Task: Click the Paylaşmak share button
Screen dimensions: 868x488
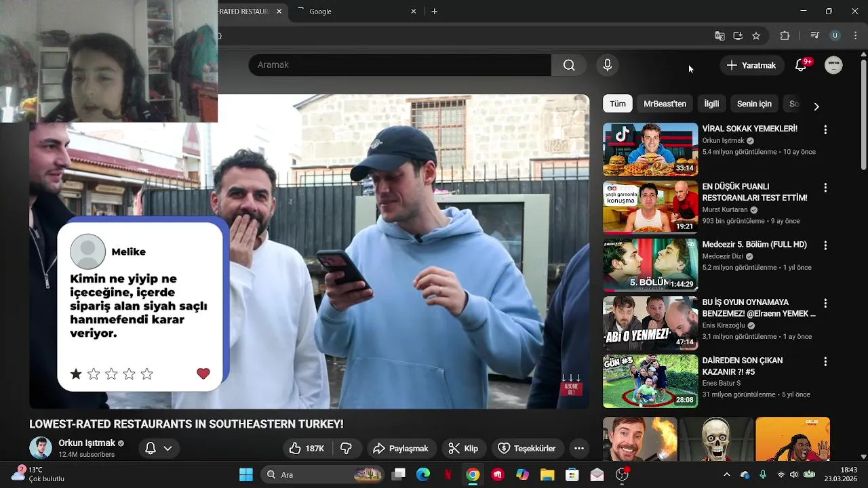Action: [x=401, y=449]
